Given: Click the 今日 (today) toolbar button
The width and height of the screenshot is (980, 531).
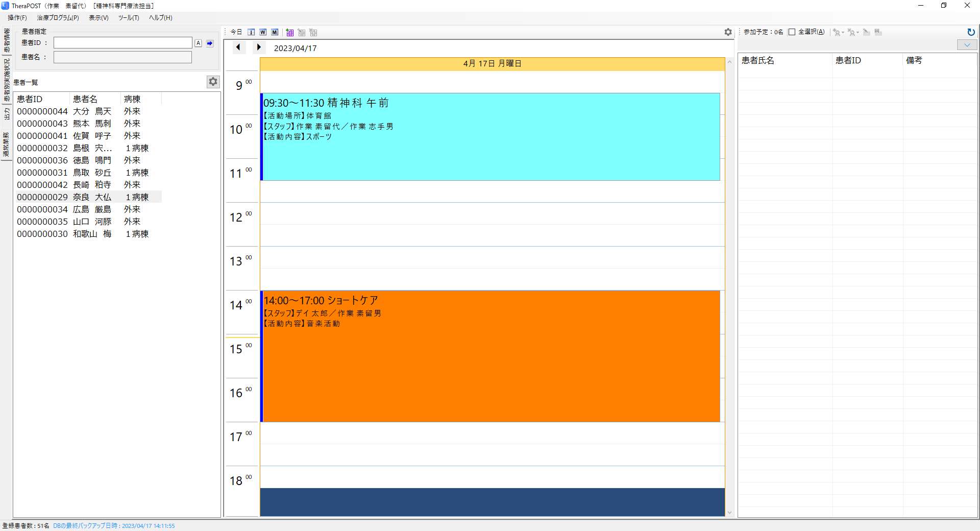Looking at the screenshot, I should click(236, 32).
